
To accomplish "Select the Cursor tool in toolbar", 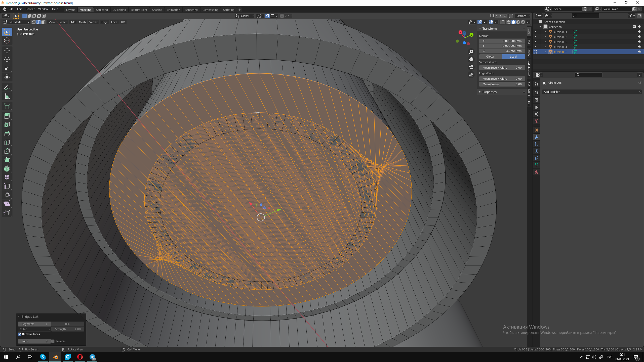I will [x=7, y=40].
